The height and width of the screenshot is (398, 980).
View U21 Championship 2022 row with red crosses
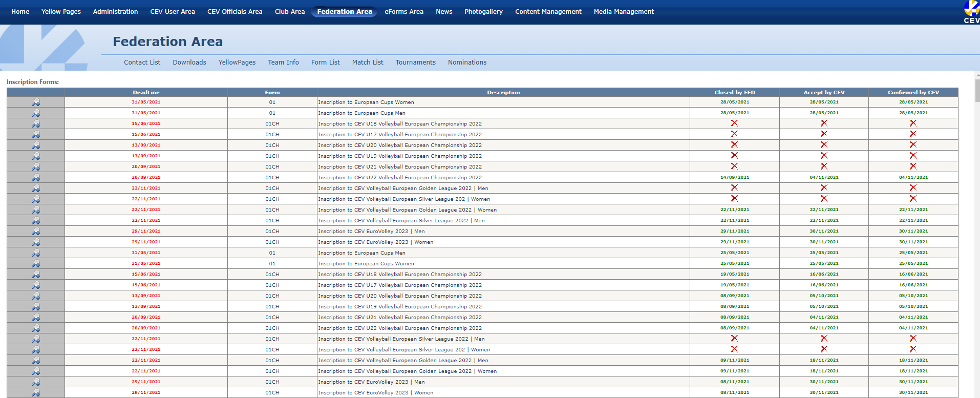point(482,166)
